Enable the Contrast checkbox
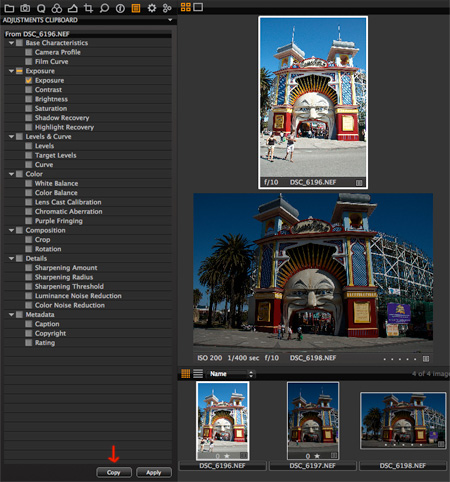This screenshot has height=482, width=450. (29, 90)
